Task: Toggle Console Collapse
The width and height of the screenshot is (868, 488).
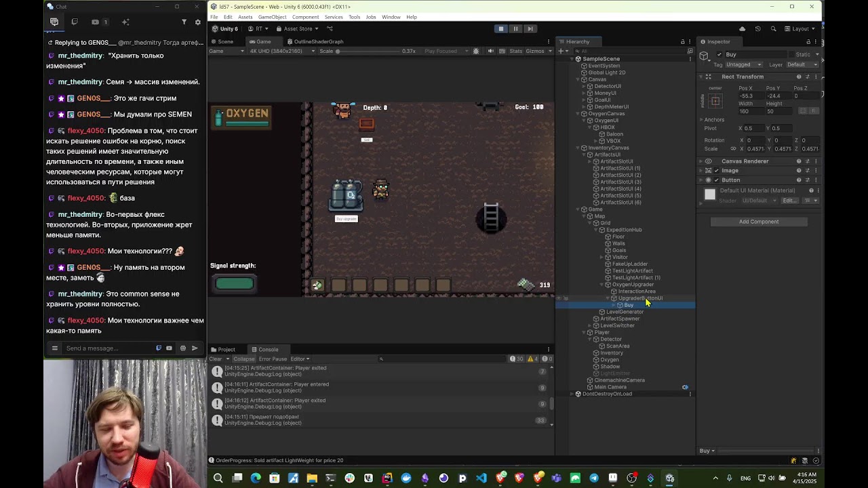Action: coord(243,359)
